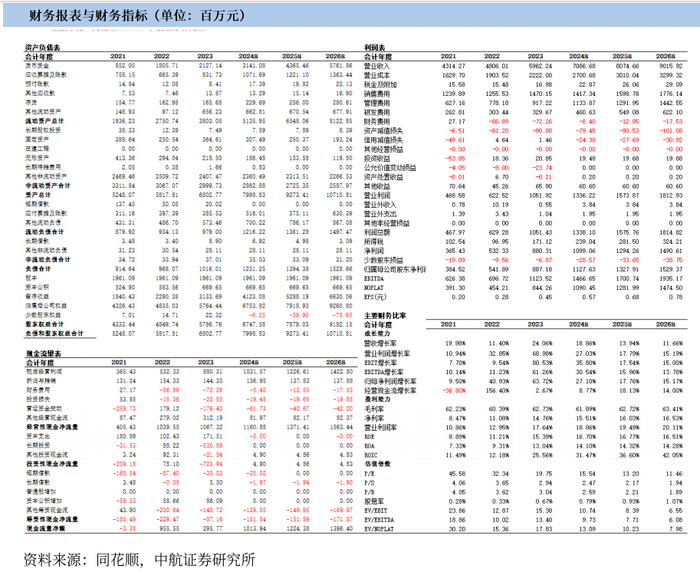Click the 资产负债表 section heading
This screenshot has height=572, width=700.
pos(42,47)
